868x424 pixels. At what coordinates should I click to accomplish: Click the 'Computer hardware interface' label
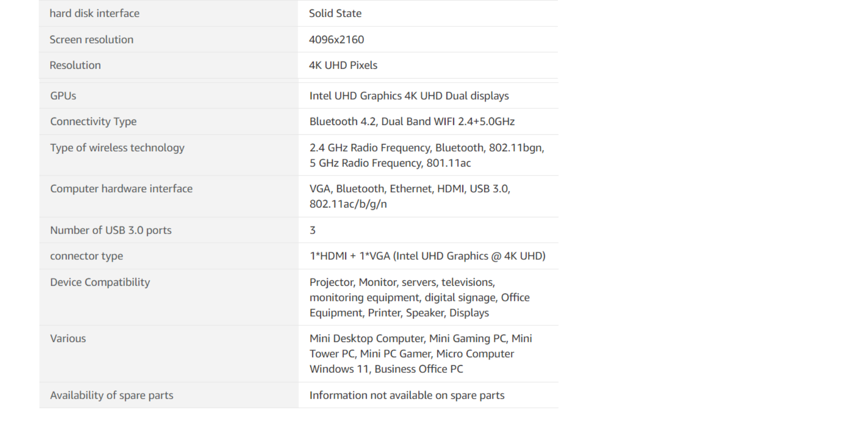[x=121, y=189]
